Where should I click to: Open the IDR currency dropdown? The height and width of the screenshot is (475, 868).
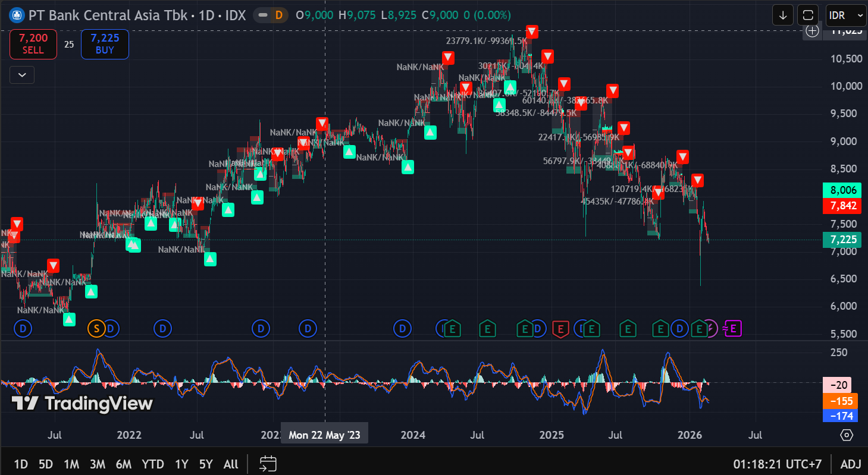(x=845, y=15)
